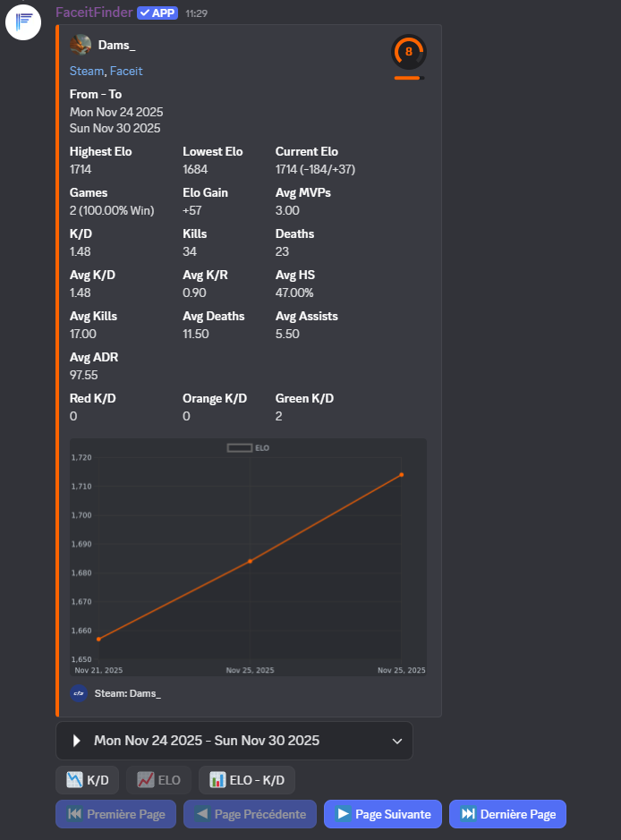
Task: Click the Deaths value 23
Action: click(283, 251)
